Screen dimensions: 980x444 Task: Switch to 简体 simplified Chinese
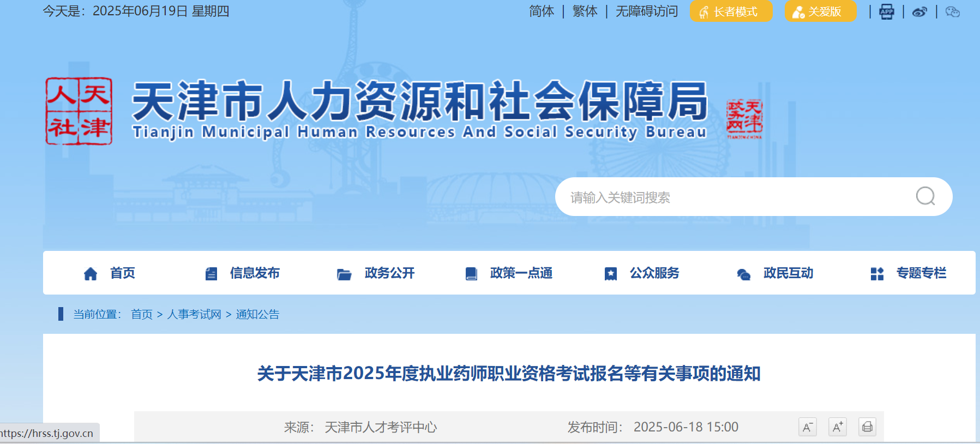click(541, 11)
